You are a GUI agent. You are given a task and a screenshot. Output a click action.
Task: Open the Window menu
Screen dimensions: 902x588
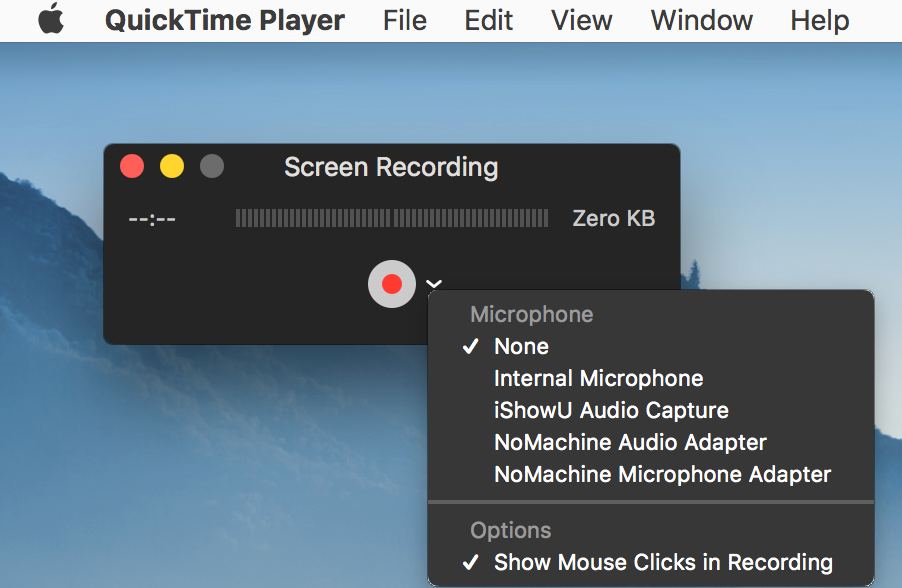[701, 21]
